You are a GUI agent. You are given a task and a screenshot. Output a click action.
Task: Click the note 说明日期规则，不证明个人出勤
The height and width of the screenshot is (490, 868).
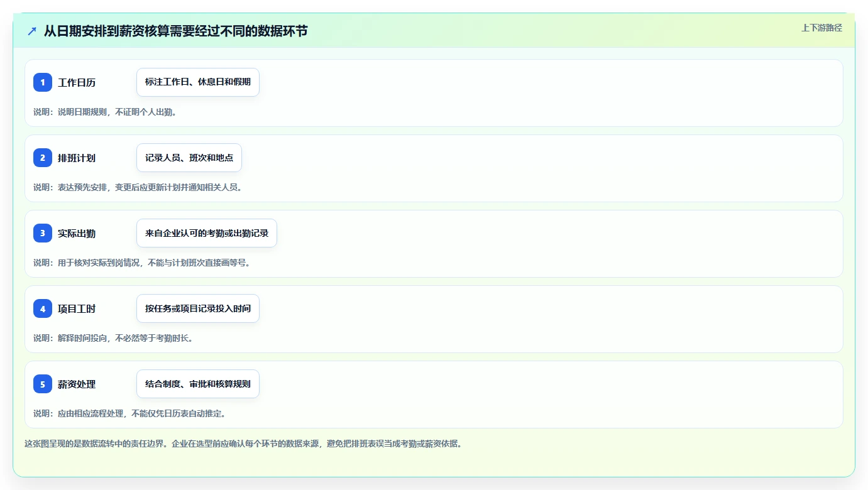point(107,112)
